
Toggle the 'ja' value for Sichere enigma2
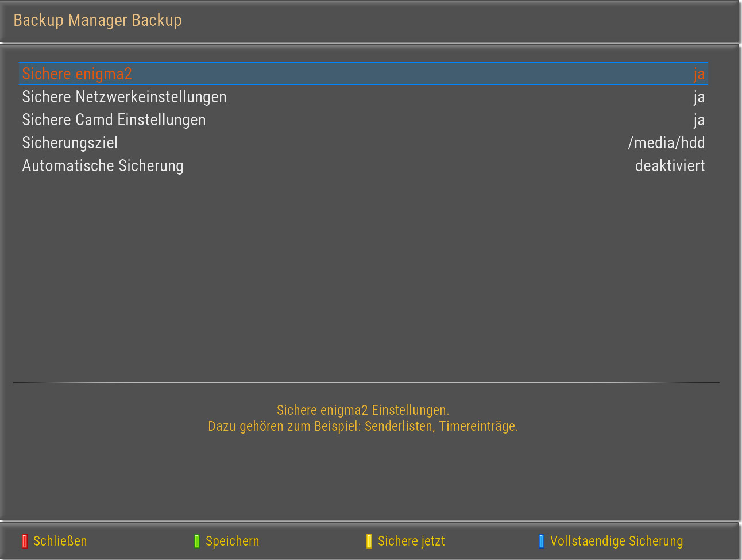tap(698, 74)
